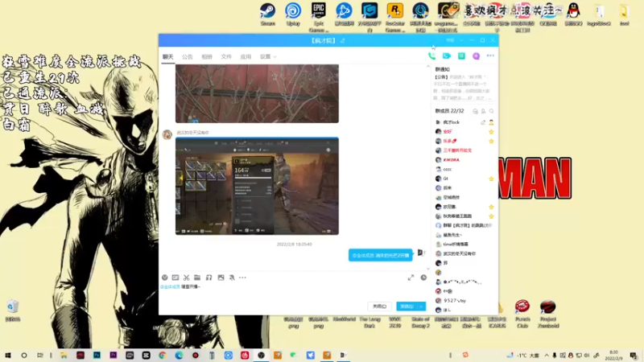Open the music headphones icon in chat toolbar
The height and width of the screenshot is (362, 644).
pos(208,278)
